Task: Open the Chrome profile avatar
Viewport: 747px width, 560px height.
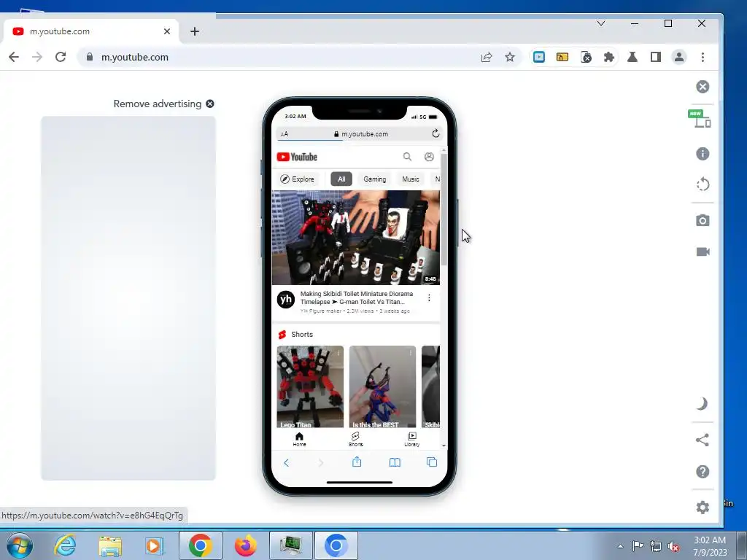Action: (679, 57)
